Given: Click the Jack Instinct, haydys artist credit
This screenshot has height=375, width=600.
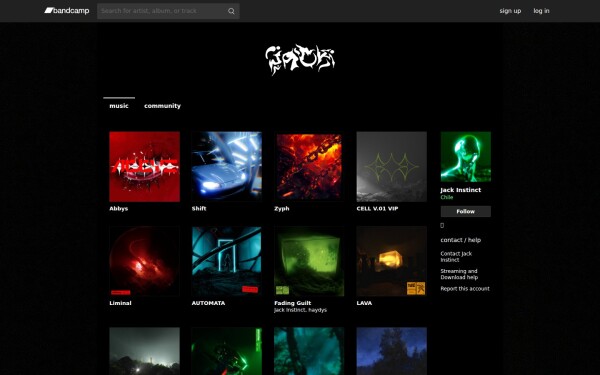Looking at the screenshot, I should pyautogui.click(x=300, y=310).
